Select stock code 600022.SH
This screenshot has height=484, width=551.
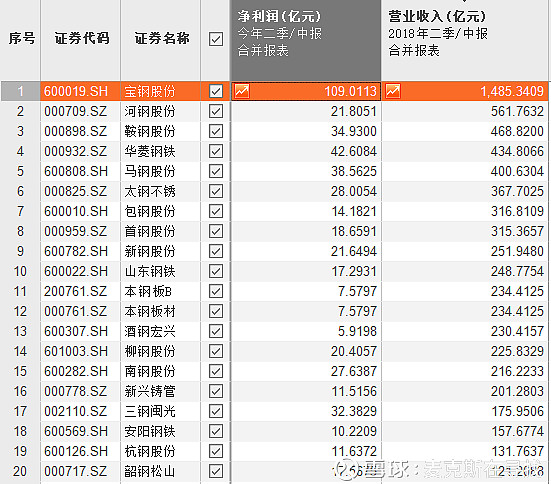(x=76, y=271)
